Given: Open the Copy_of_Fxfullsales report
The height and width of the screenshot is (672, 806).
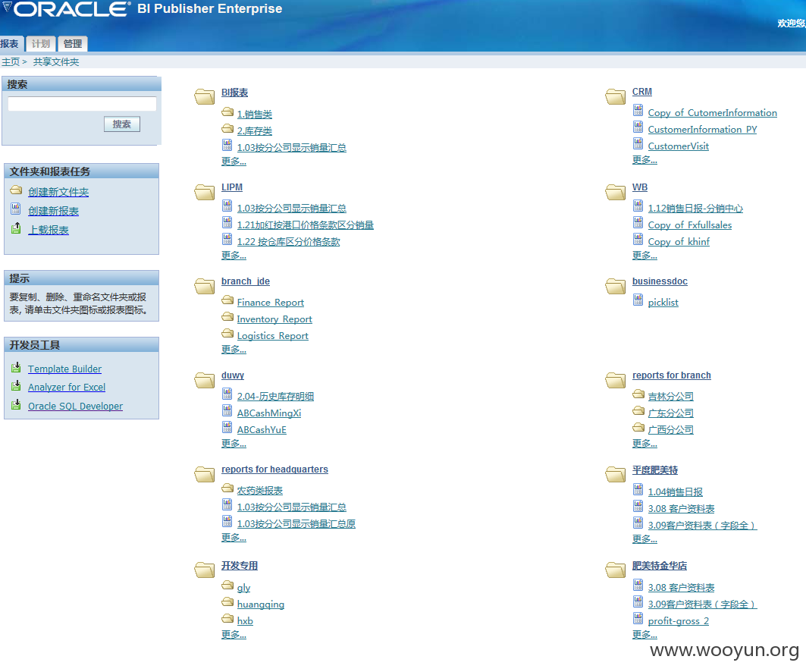Looking at the screenshot, I should [690, 225].
